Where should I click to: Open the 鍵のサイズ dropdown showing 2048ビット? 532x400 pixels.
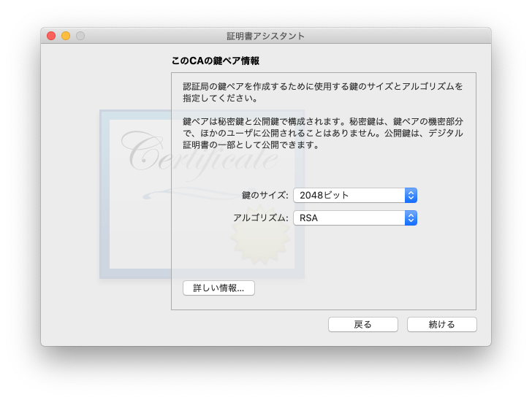point(355,195)
